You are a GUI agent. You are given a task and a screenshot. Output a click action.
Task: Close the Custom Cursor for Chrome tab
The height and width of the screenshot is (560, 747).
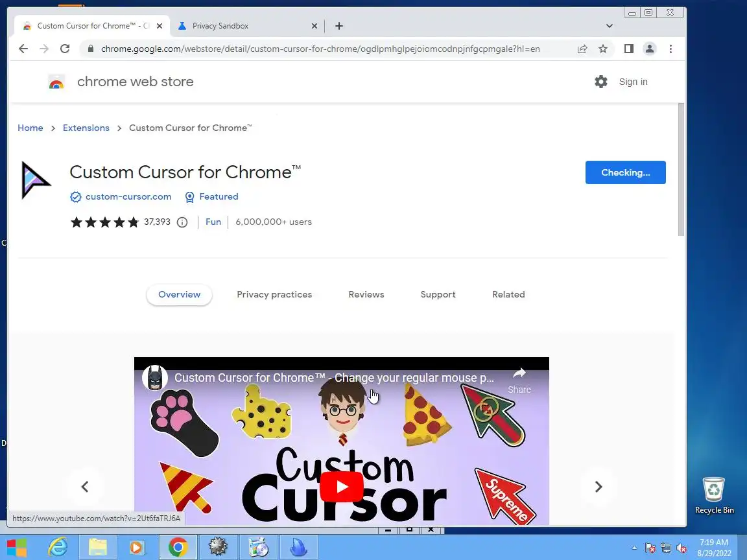[160, 26]
